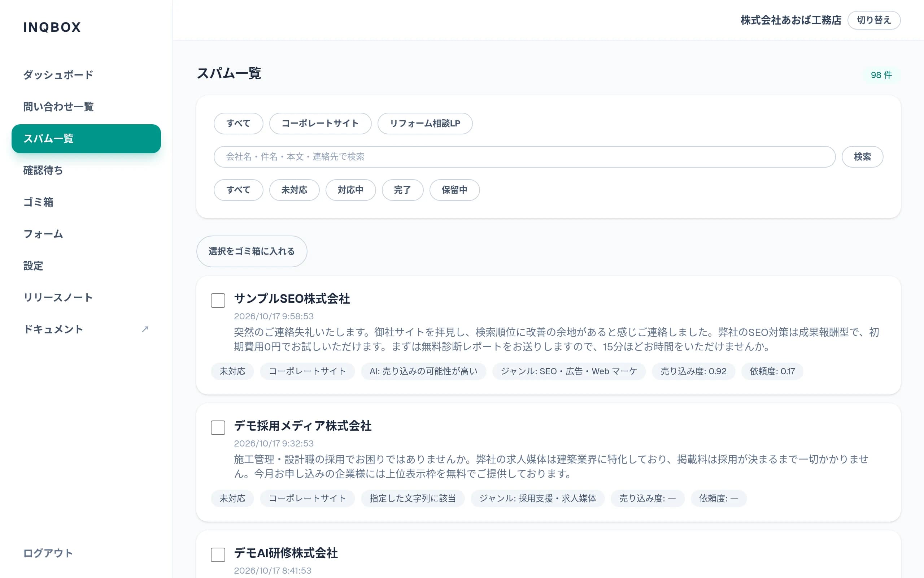The height and width of the screenshot is (578, 924).
Task: Click the 切り替え button to switch company
Action: 873,20
